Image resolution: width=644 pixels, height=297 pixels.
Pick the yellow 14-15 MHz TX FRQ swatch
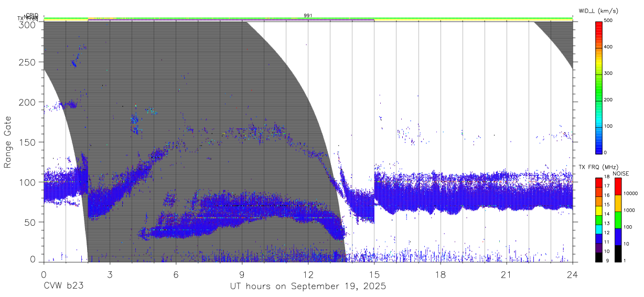coord(599,210)
